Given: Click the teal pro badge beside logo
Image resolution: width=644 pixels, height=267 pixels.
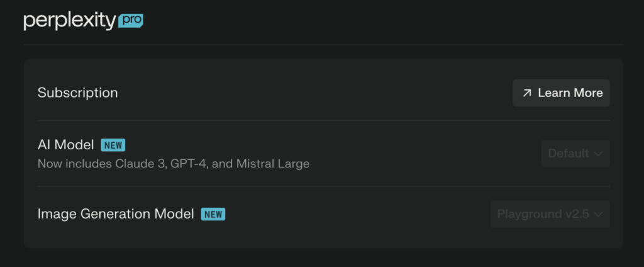Looking at the screenshot, I should [131, 20].
